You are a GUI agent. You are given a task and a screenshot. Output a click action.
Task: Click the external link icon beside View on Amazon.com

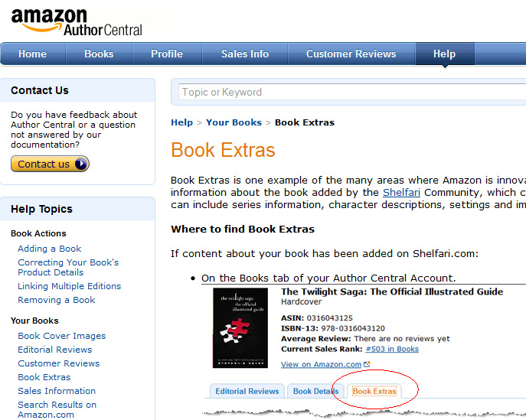coord(367,364)
